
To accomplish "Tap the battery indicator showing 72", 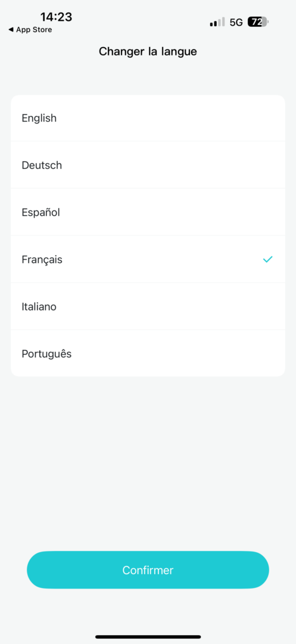I will [258, 22].
